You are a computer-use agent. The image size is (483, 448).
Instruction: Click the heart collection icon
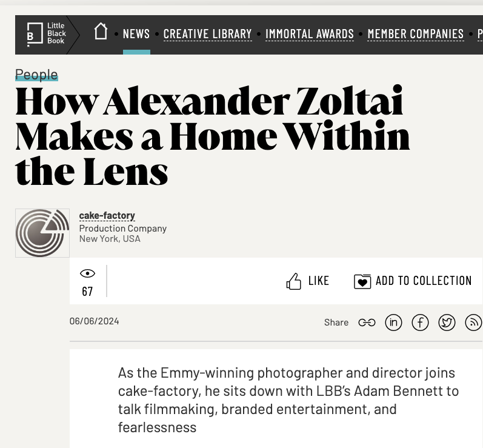[362, 281]
